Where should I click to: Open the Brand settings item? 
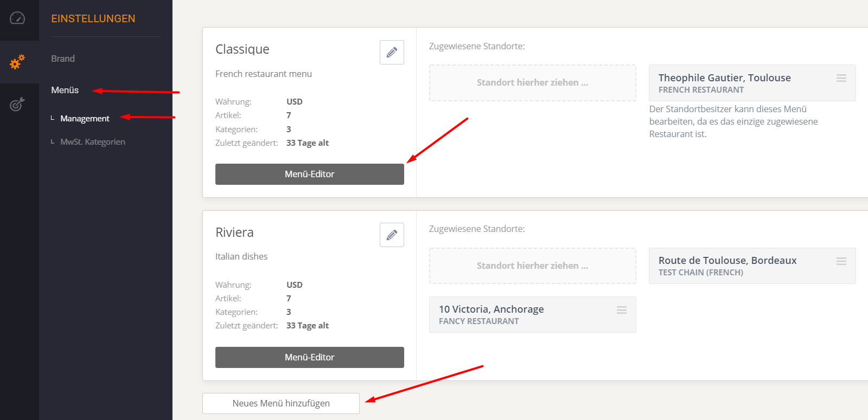click(x=63, y=59)
